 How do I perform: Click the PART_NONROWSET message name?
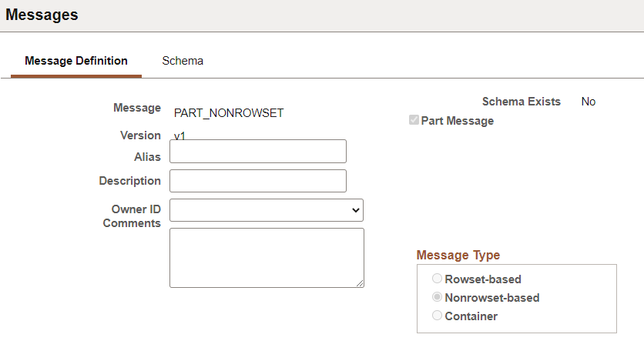click(229, 113)
